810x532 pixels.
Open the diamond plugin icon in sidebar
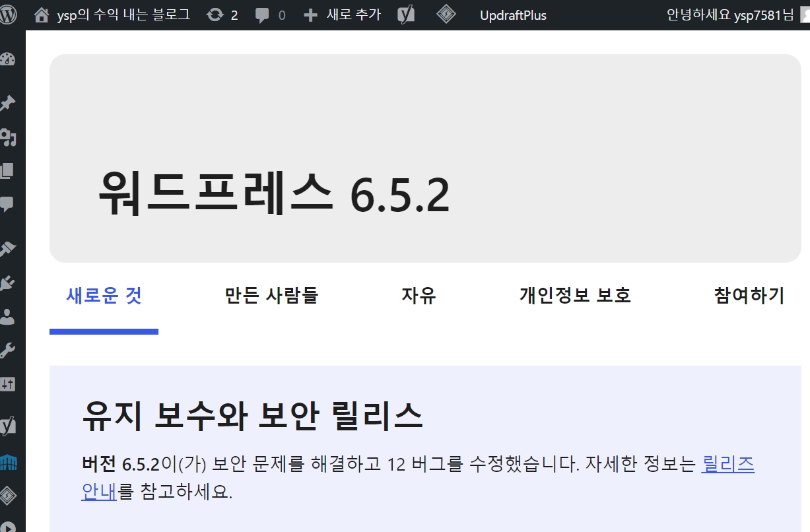(x=8, y=496)
